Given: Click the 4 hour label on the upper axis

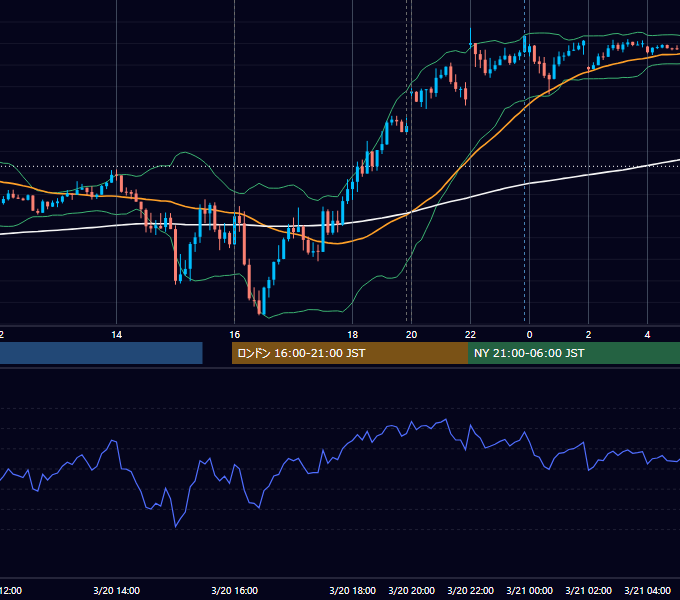Looking at the screenshot, I should [647, 335].
